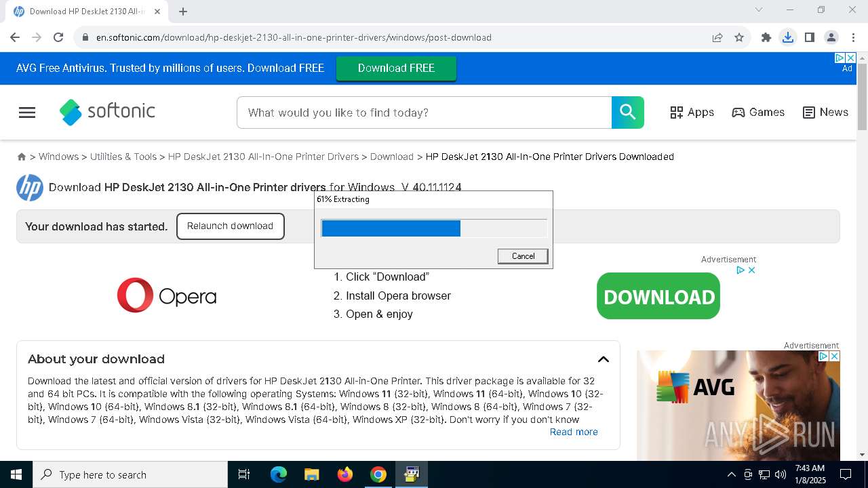The width and height of the screenshot is (868, 488).
Task: Open Chrome profile avatar
Action: 831,37
